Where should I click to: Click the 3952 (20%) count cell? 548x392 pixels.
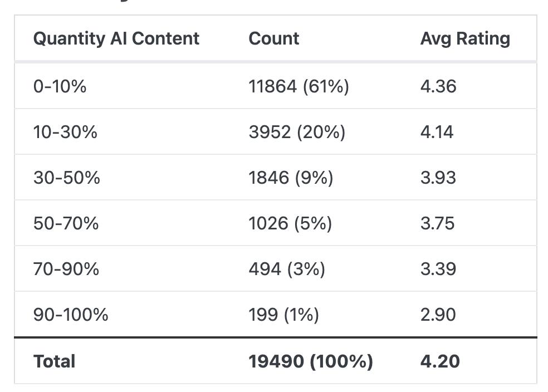tap(297, 132)
